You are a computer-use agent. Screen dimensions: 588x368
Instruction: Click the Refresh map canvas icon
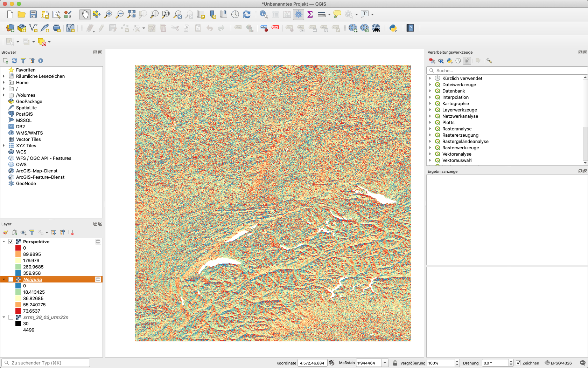pyautogui.click(x=247, y=14)
